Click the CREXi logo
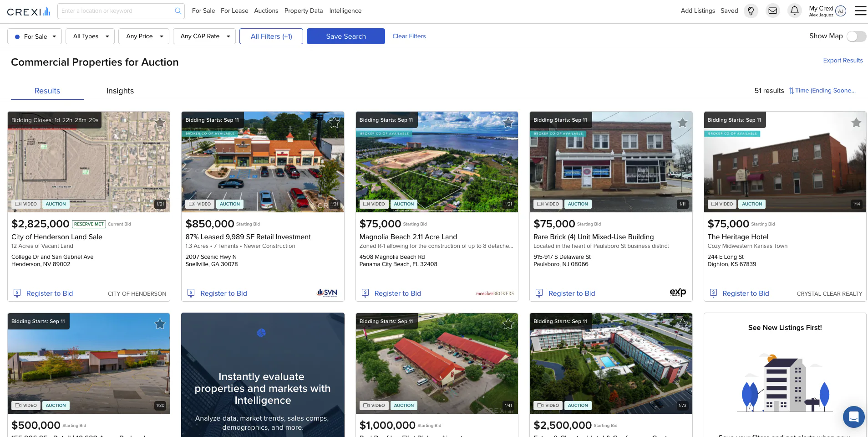Viewport: 868px width, 437px height. click(29, 11)
